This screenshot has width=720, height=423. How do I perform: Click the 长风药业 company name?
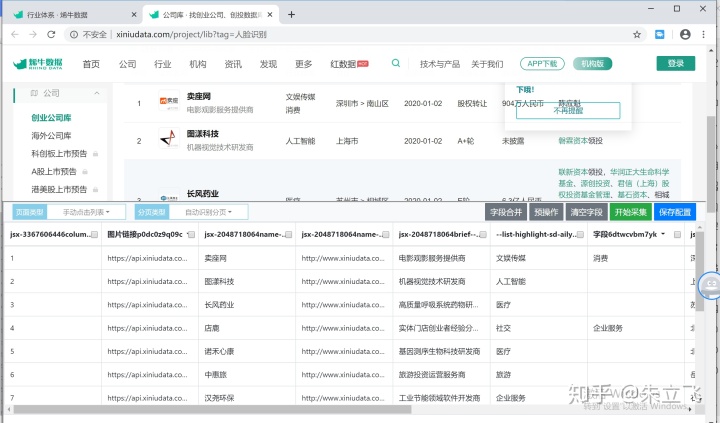(202, 193)
